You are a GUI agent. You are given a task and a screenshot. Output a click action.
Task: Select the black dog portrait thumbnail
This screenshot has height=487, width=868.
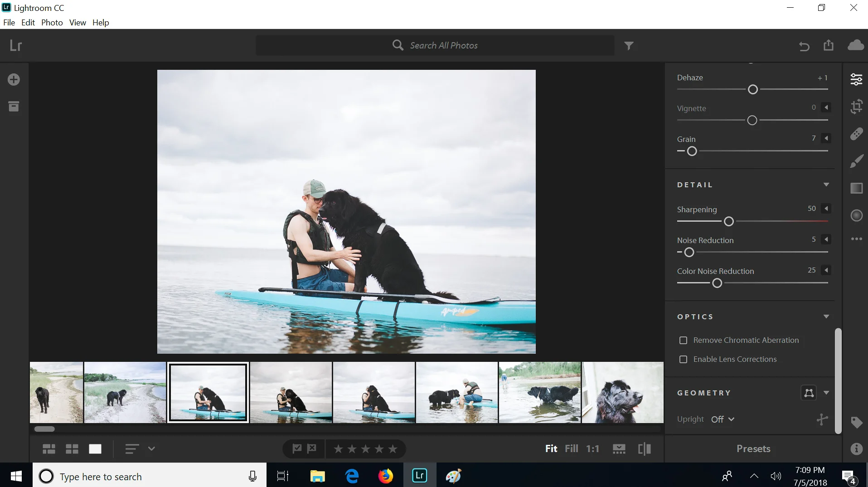coord(623,393)
